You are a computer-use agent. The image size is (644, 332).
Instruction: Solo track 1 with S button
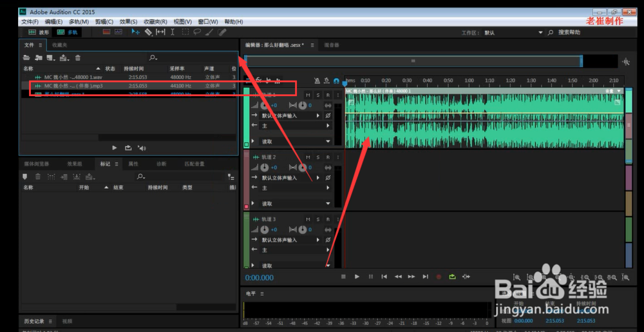pyautogui.click(x=318, y=95)
